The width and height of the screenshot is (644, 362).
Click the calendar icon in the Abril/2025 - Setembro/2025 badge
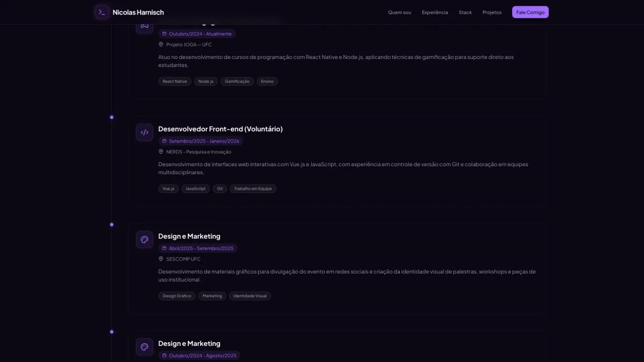[x=164, y=248]
